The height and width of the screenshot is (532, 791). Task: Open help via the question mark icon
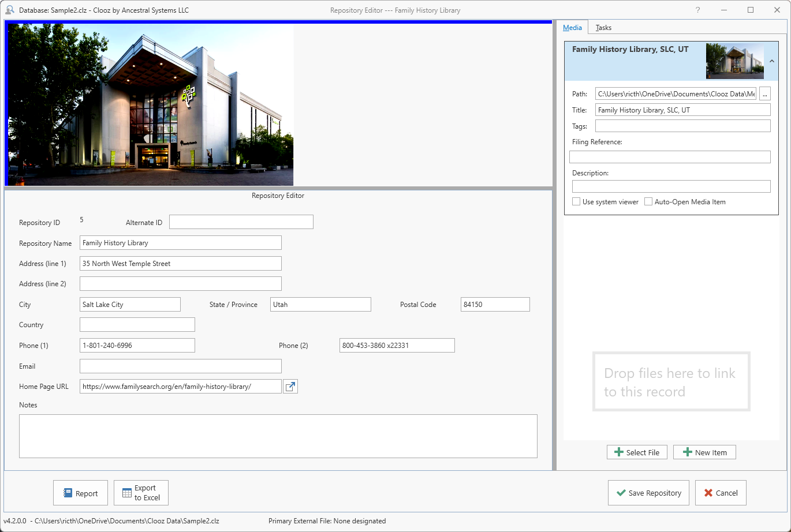click(x=697, y=9)
